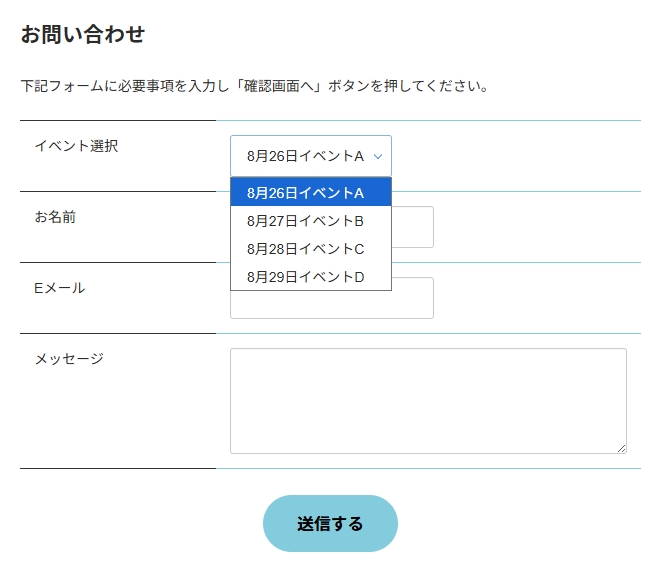This screenshot has height=578, width=661.
Task: Open the イベント選択 select box showing 8月26日イベントA
Action: pyautogui.click(x=311, y=156)
